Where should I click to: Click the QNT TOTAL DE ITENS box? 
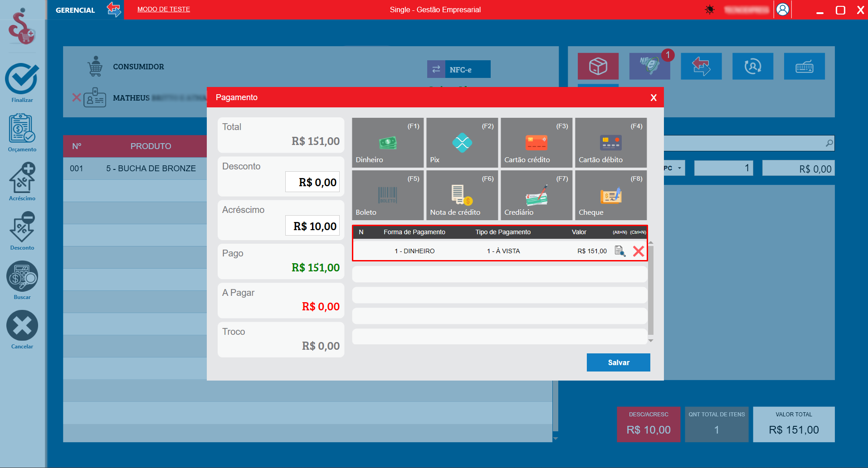[717, 424]
